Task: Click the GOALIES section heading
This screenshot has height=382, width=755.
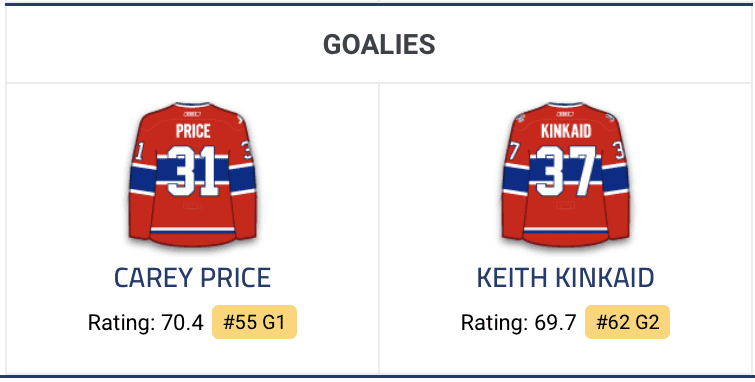Action: (379, 44)
